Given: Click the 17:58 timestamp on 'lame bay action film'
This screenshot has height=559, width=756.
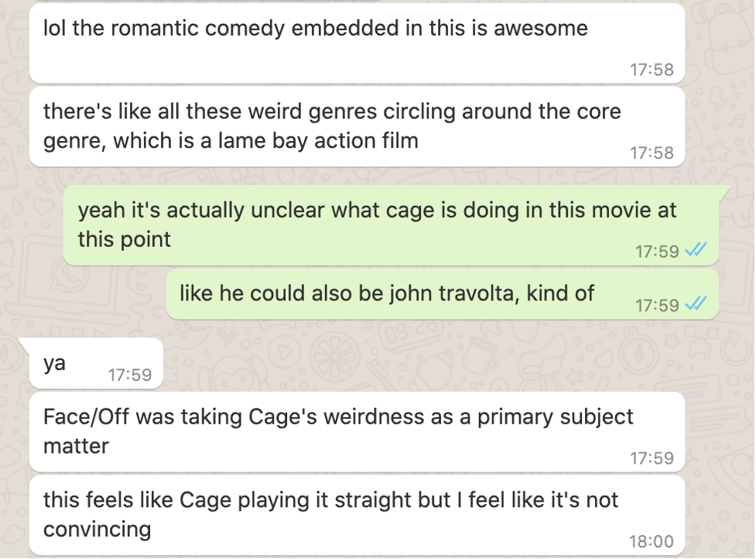Looking at the screenshot, I should (652, 153).
